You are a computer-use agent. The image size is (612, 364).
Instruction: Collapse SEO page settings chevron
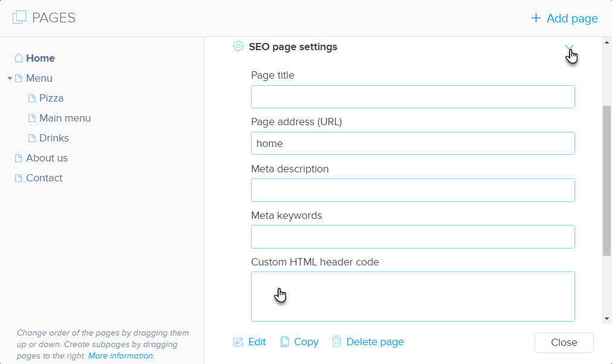pos(568,47)
